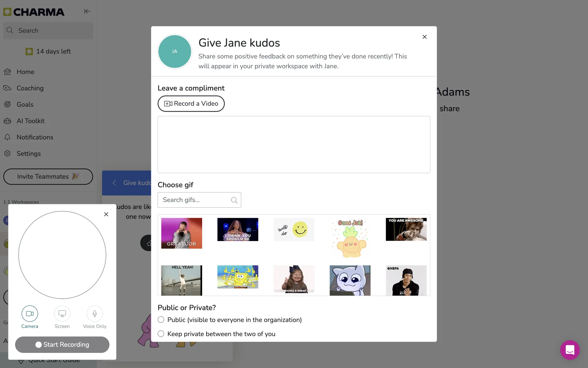The width and height of the screenshot is (588, 368).
Task: Click the Invite Teammates button
Action: click(x=48, y=177)
